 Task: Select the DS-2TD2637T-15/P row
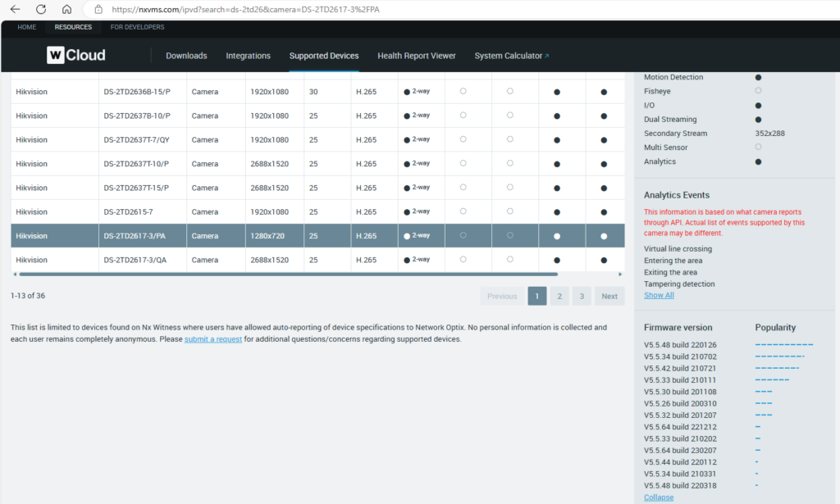pyautogui.click(x=317, y=188)
